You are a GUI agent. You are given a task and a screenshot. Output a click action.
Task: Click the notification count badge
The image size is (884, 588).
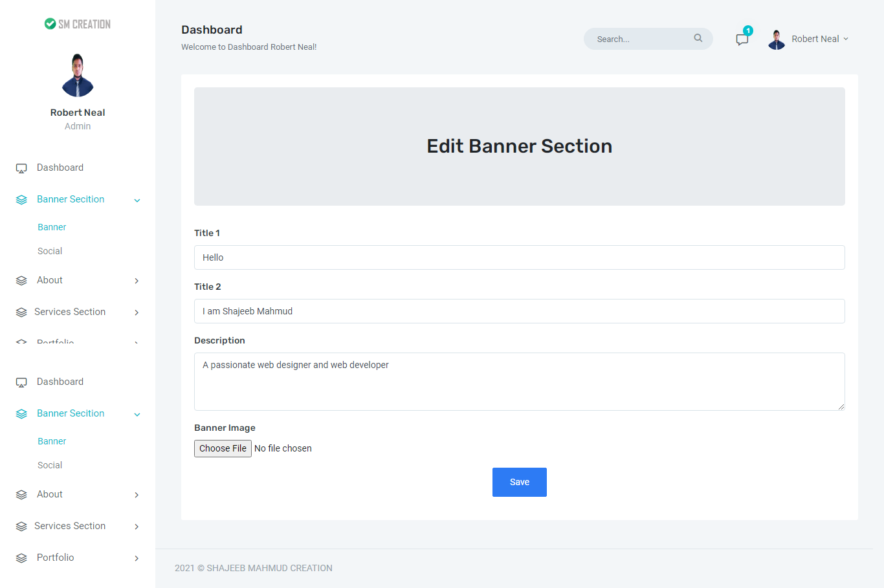[748, 30]
